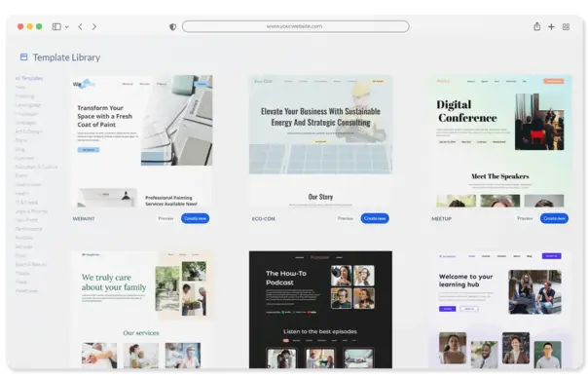Focus the www.yourwebsite.com address bar

(296, 26)
